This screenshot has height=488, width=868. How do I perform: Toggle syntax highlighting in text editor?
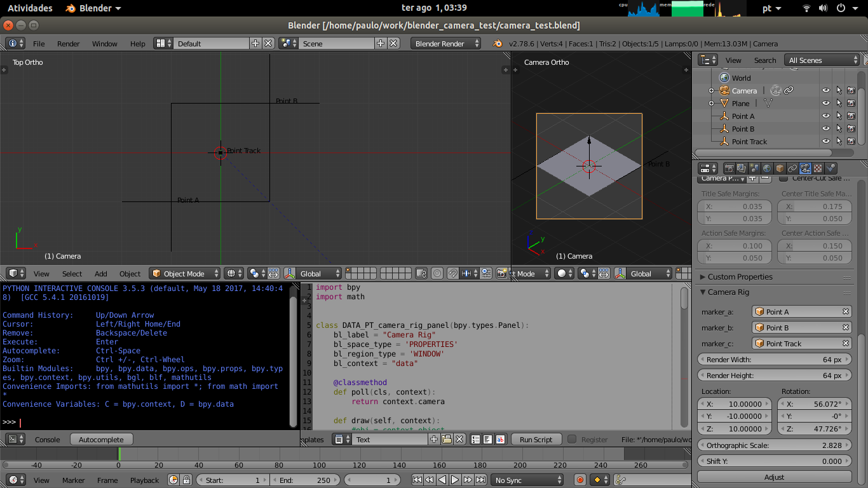coord(500,439)
